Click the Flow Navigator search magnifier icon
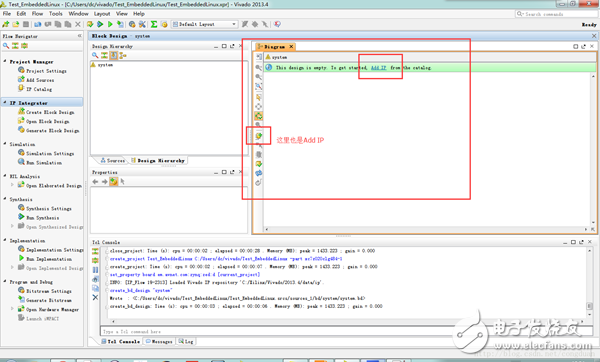This screenshot has height=362, width=600. pos(6,46)
